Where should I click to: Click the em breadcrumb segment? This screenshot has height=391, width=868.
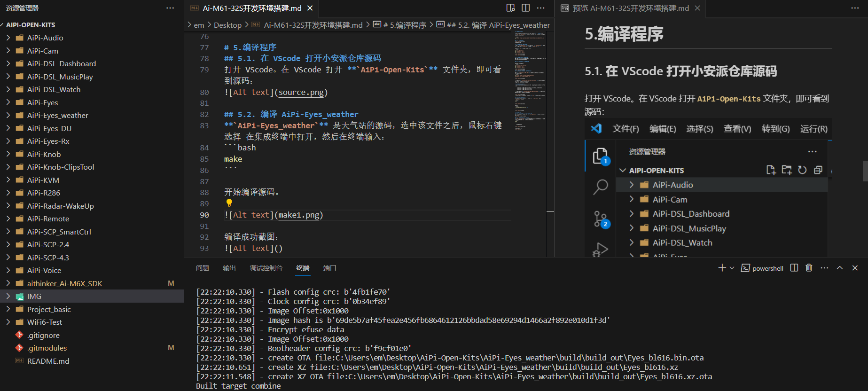click(x=199, y=25)
